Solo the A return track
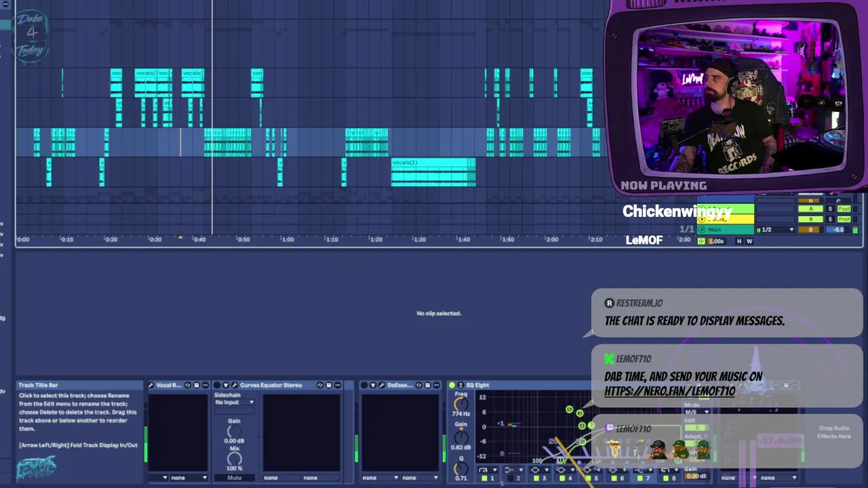Screen dimensions: 868x488 (x=830, y=208)
